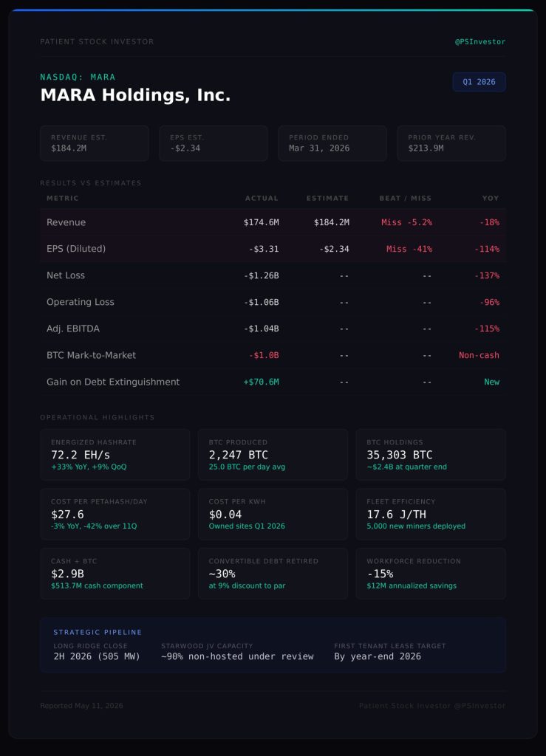Image resolution: width=546 pixels, height=756 pixels.
Task: Click the NASDAQ: MARA ticker label
Action: [x=78, y=77]
